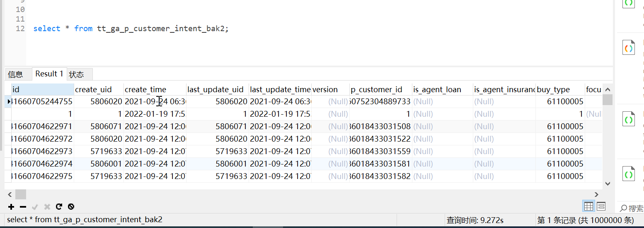Click the buy_type column header

point(553,90)
